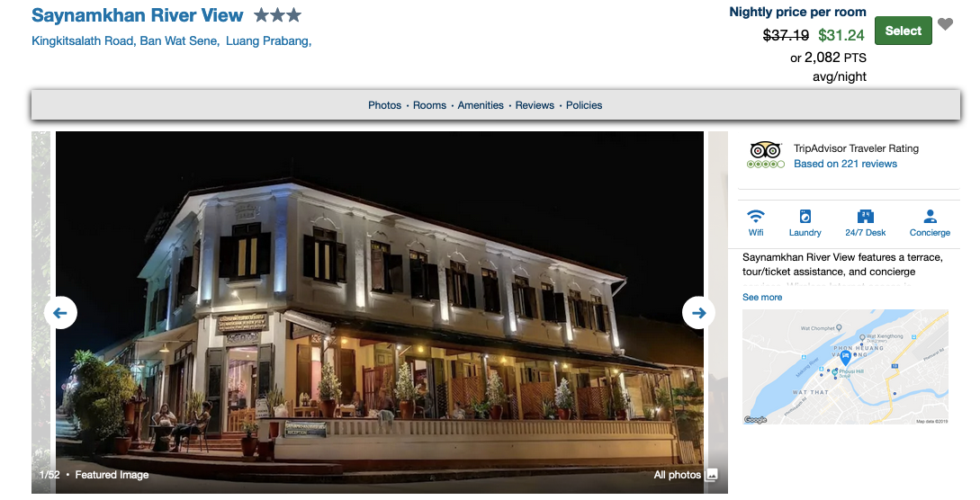Image resolution: width=980 pixels, height=500 pixels.
Task: Open the All photos gallery link
Action: (678, 475)
